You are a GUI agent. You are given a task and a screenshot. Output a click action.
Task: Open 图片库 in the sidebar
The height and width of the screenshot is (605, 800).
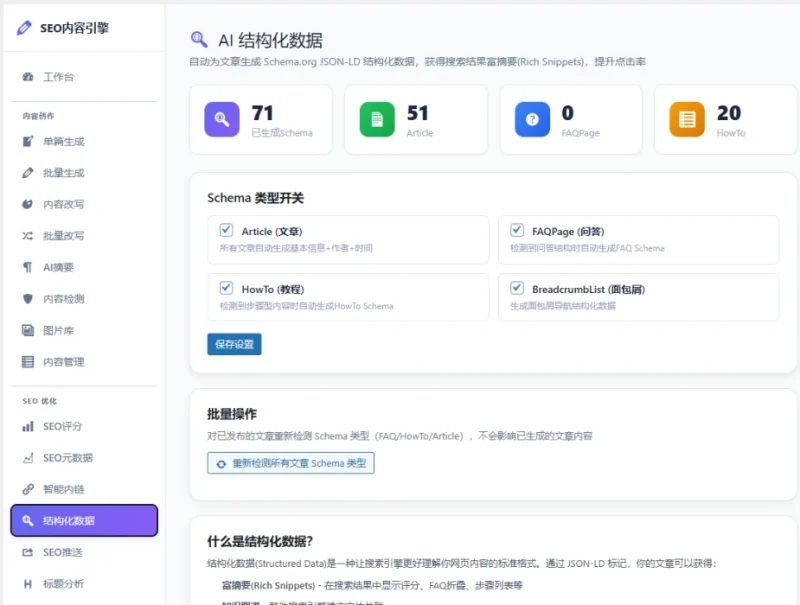tap(84, 330)
